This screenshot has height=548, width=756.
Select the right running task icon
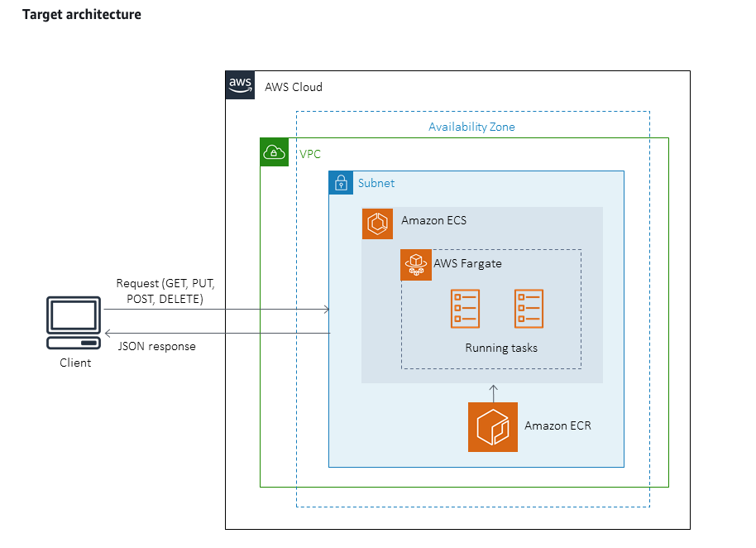(x=528, y=308)
